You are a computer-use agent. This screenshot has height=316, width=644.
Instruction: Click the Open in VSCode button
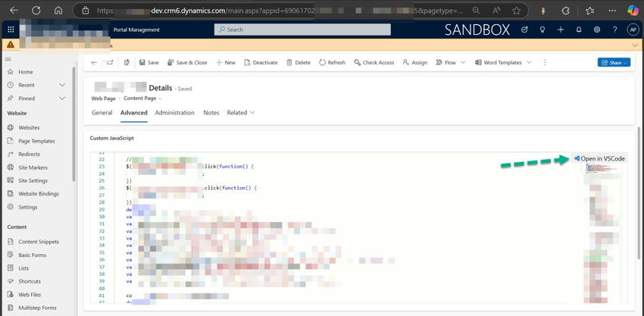600,158
